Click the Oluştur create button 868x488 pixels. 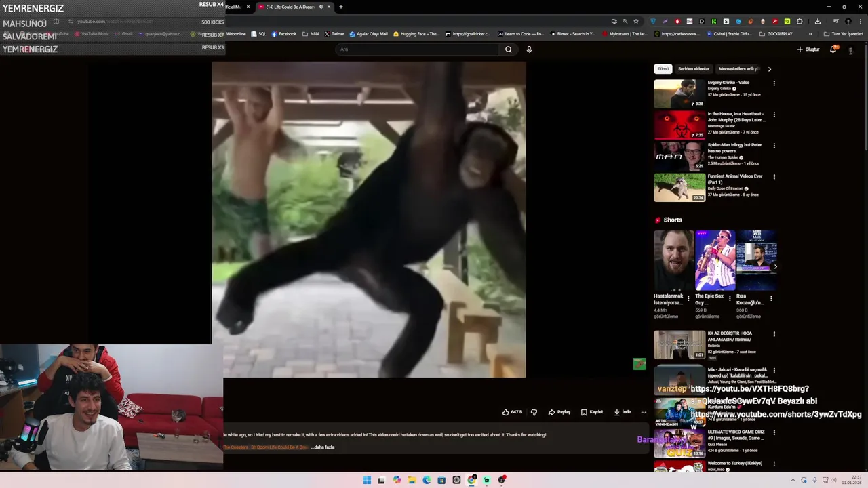808,49
